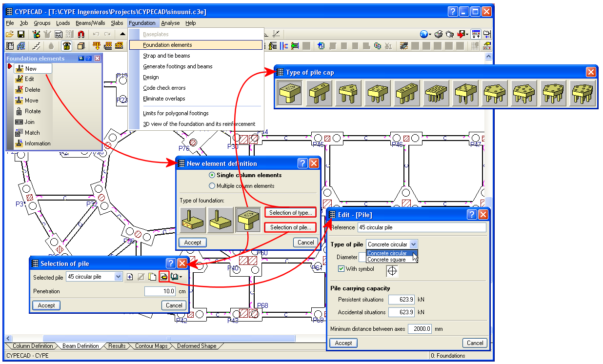The height and width of the screenshot is (364, 603).
Task: Click the Persistent situations value field
Action: click(x=402, y=300)
